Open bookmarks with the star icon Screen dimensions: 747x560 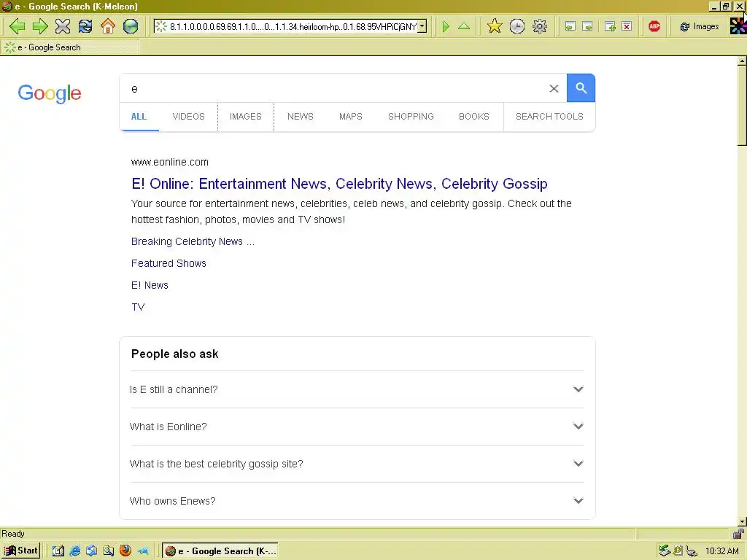click(x=495, y=26)
